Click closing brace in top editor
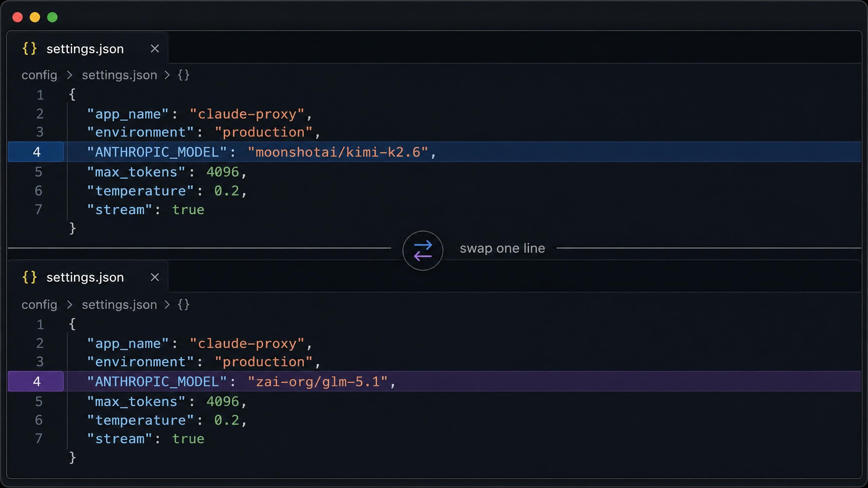868x488 pixels. point(72,228)
